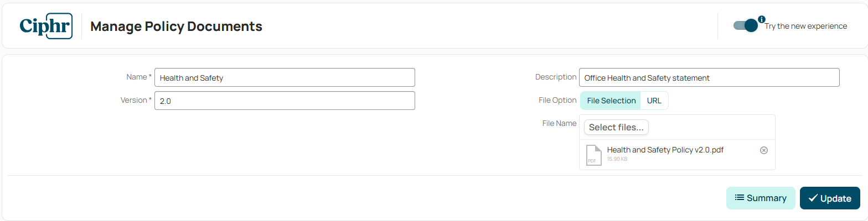This screenshot has height=221, width=868.
Task: Click the Manage Policy Documents heading
Action: click(x=176, y=26)
